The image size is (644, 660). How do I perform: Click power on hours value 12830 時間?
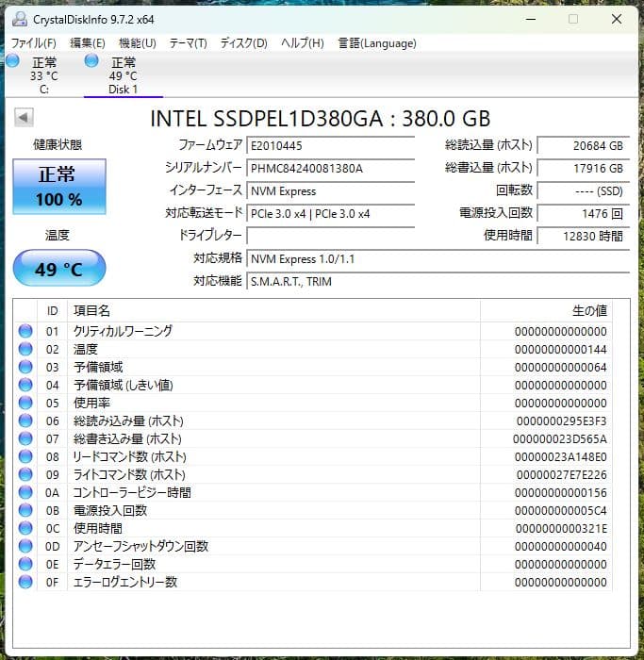click(x=584, y=236)
